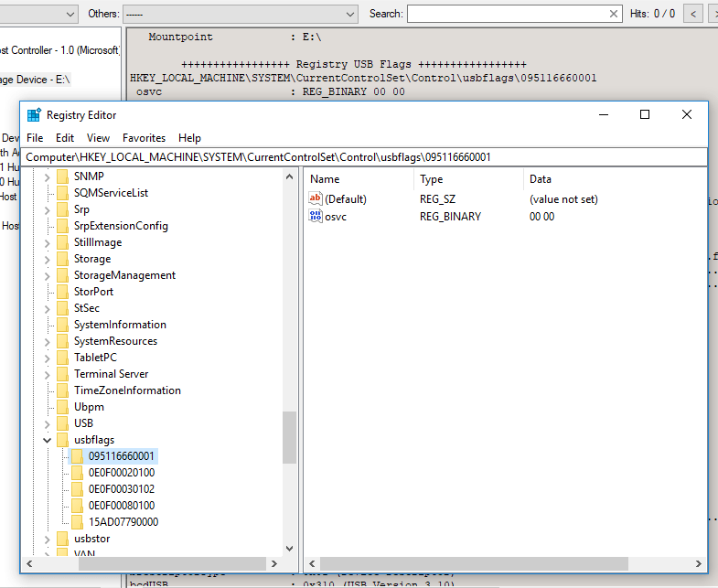This screenshot has width=718, height=588.
Task: Expand the usbstor key
Action: [x=48, y=540]
